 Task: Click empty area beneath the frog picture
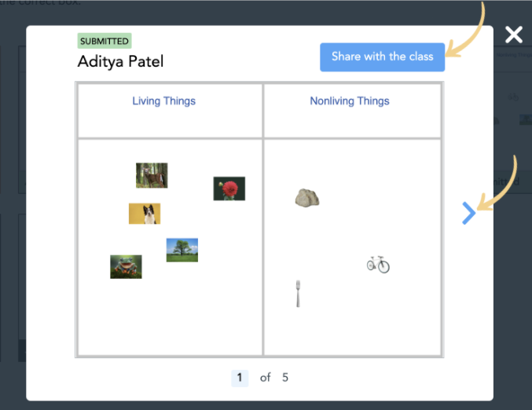(x=126, y=314)
